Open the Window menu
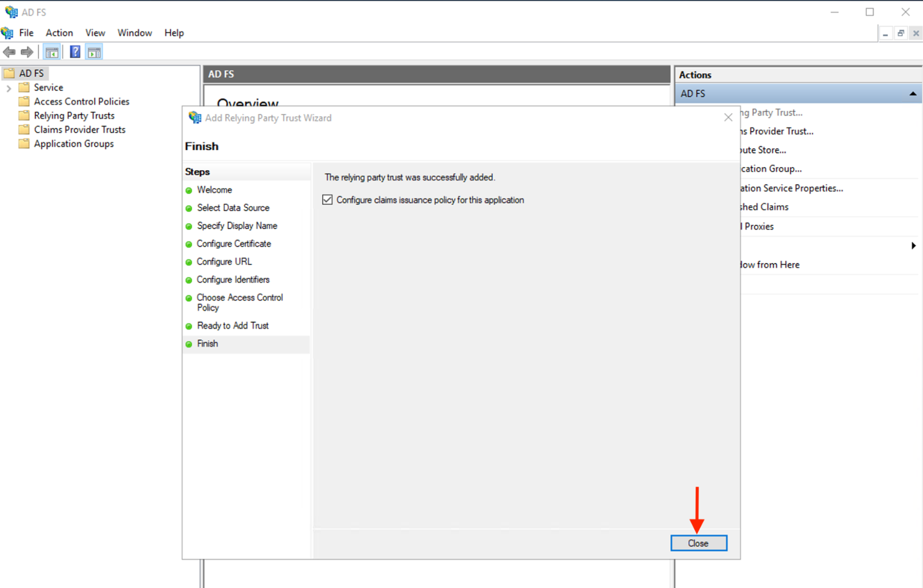This screenshot has height=588, width=923. click(x=134, y=33)
